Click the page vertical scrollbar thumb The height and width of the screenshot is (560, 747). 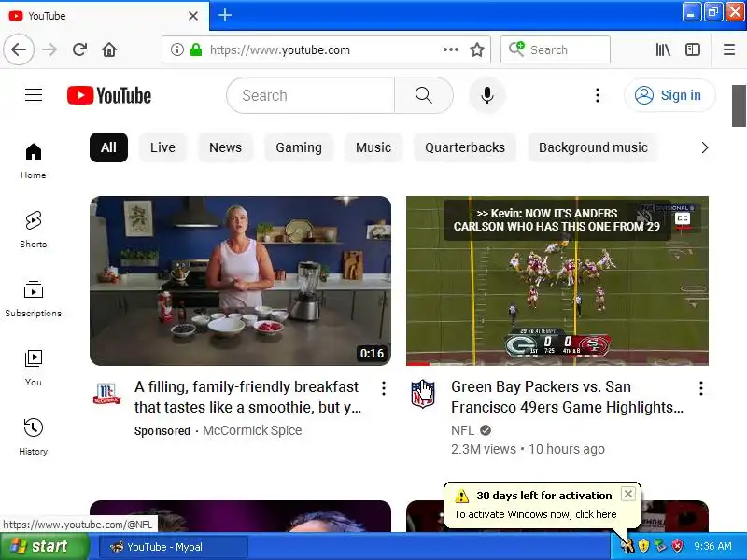(x=739, y=105)
